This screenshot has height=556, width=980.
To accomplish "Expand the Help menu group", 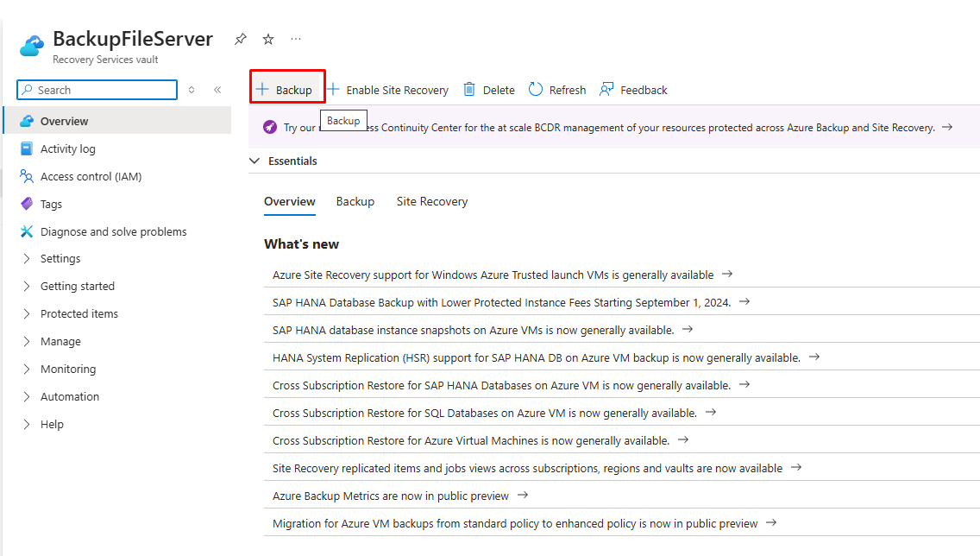I will click(26, 424).
